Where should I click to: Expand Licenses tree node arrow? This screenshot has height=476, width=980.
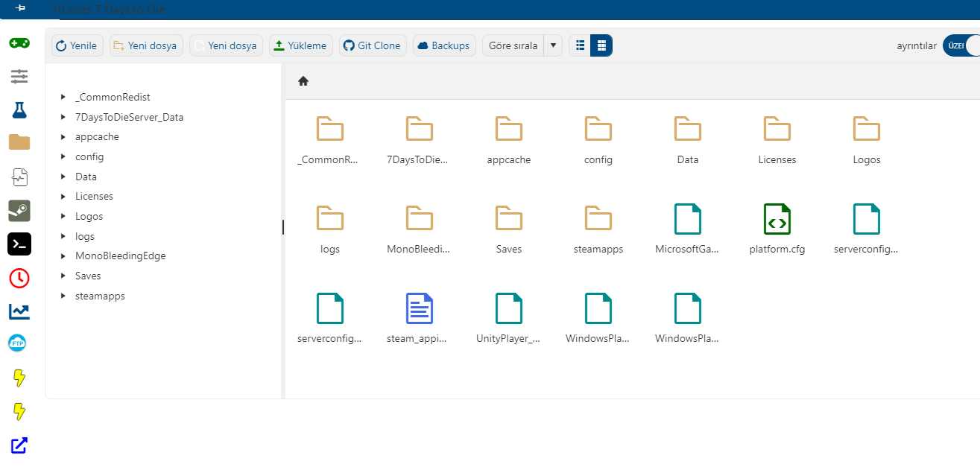point(63,196)
